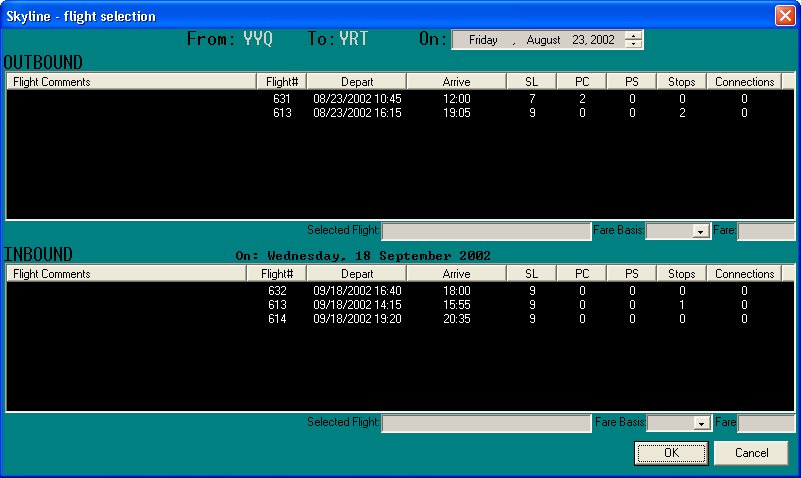Click the Stops value 1 for inbound flight 613
This screenshot has width=801, height=478.
coord(682,305)
